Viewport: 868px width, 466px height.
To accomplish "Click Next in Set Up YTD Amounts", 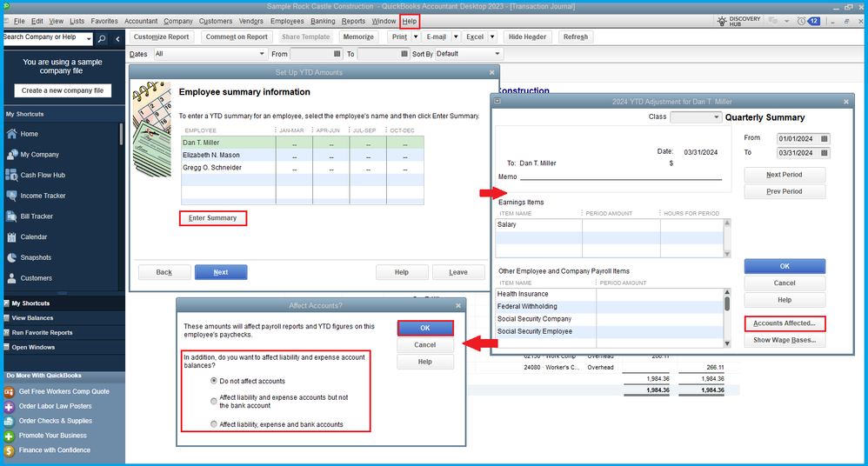I will click(x=221, y=272).
